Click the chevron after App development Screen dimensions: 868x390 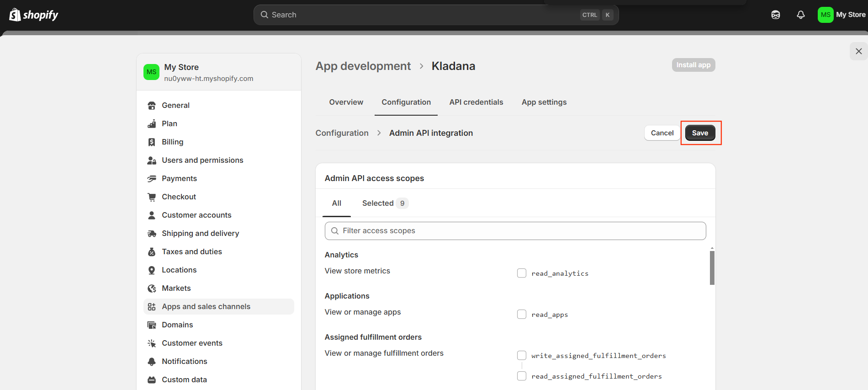421,66
